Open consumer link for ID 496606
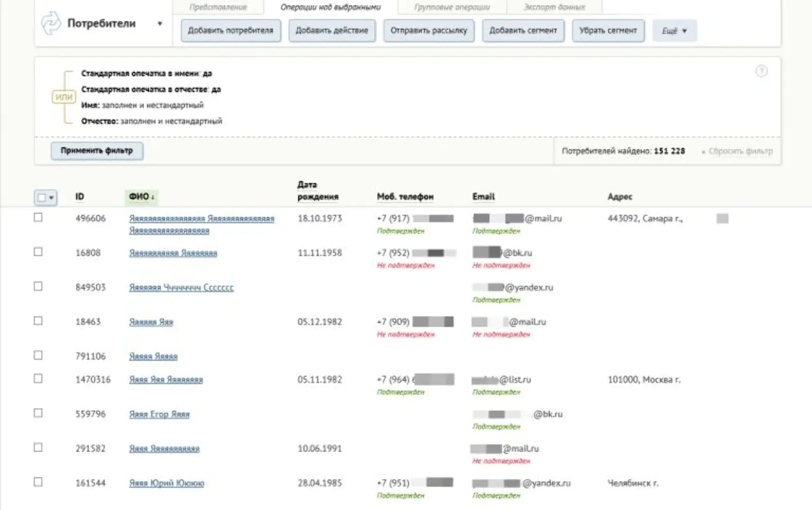This screenshot has height=510, width=812. [201, 225]
